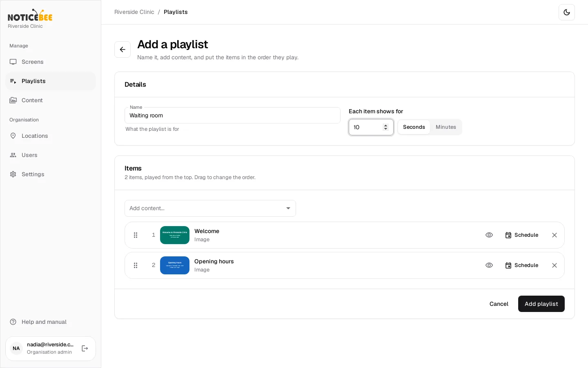Go back using the arrow button
The width and height of the screenshot is (588, 368).
pos(122,49)
